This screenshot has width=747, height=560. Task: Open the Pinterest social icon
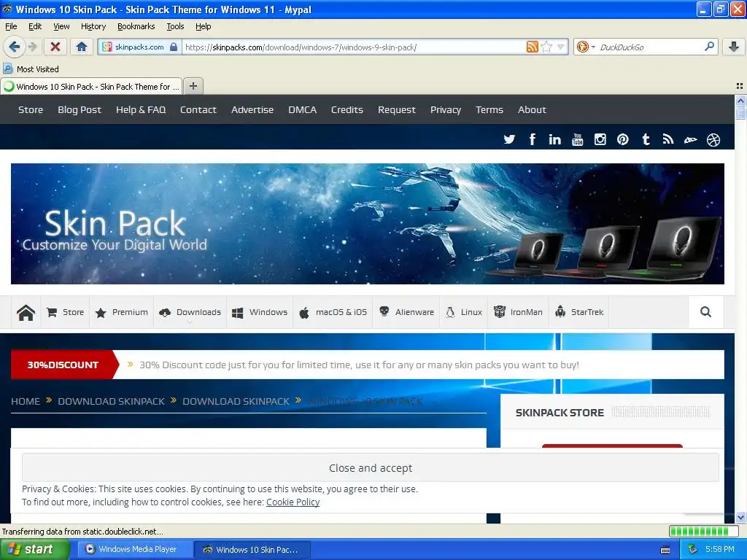tap(623, 139)
